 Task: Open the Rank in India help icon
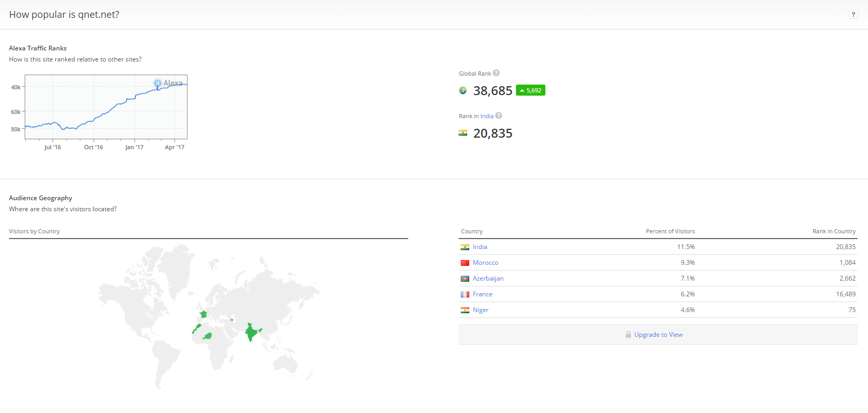pos(499,116)
